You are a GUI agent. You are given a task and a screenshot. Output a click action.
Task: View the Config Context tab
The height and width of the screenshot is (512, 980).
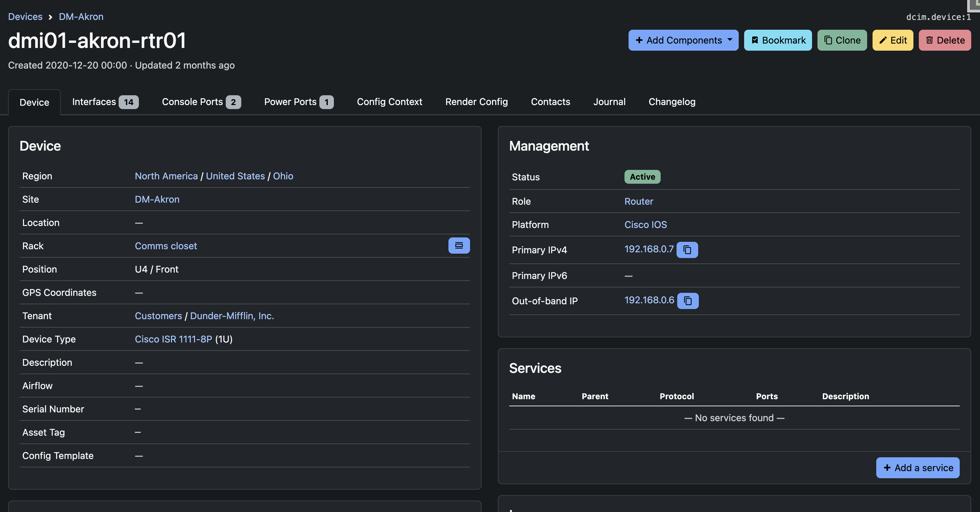coord(390,102)
